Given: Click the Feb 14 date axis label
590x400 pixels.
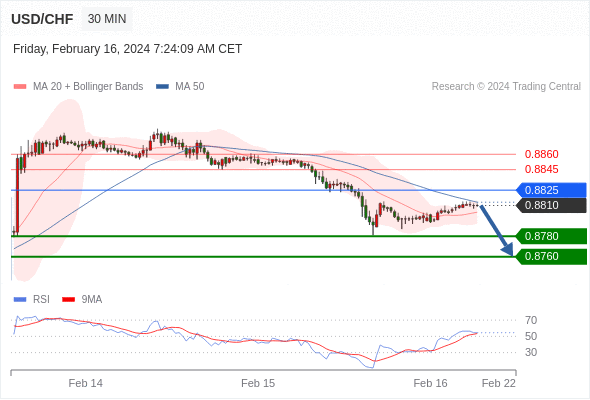Looking at the screenshot, I should [x=85, y=383].
